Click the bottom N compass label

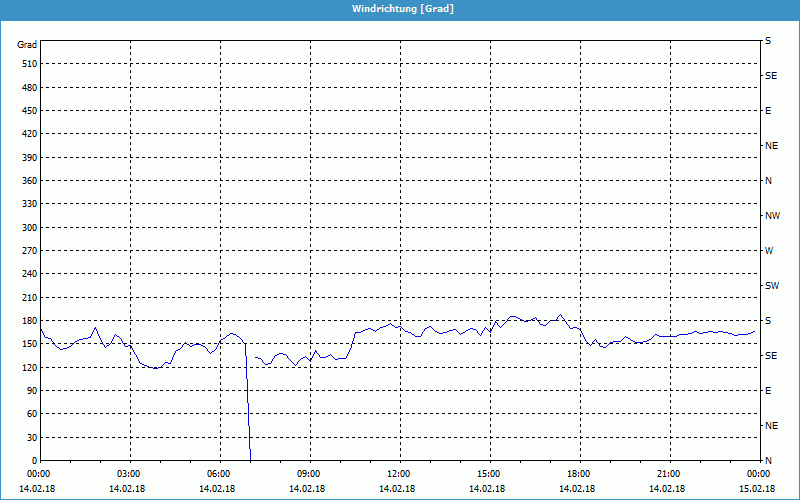(768, 461)
